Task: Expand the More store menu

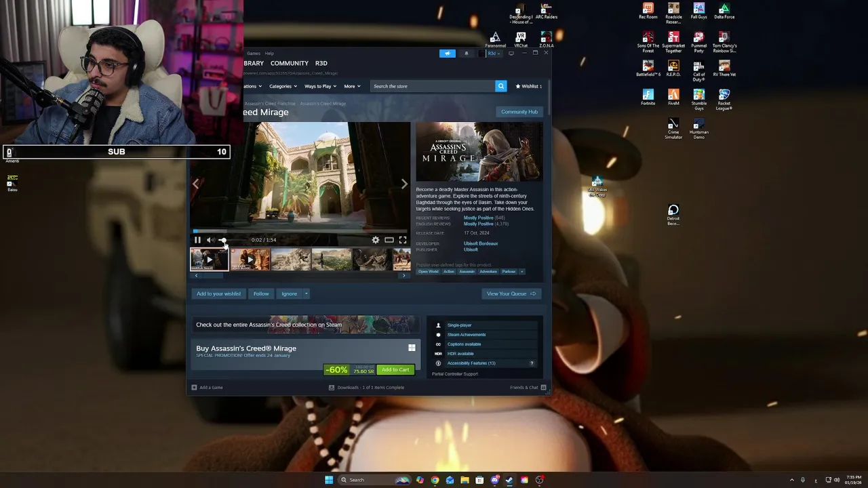Action: (x=352, y=86)
